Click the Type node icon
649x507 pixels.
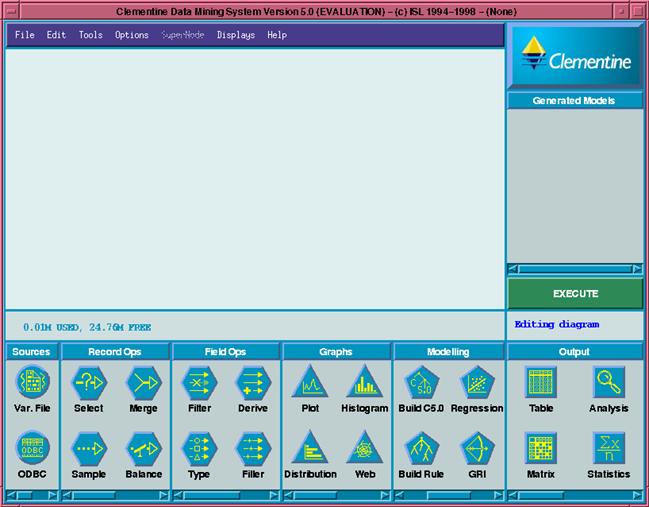(x=200, y=448)
